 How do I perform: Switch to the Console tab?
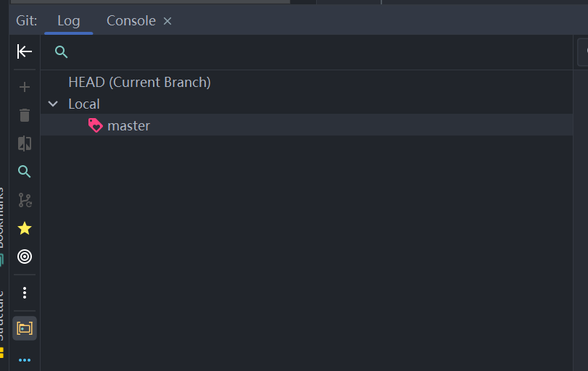[131, 20]
